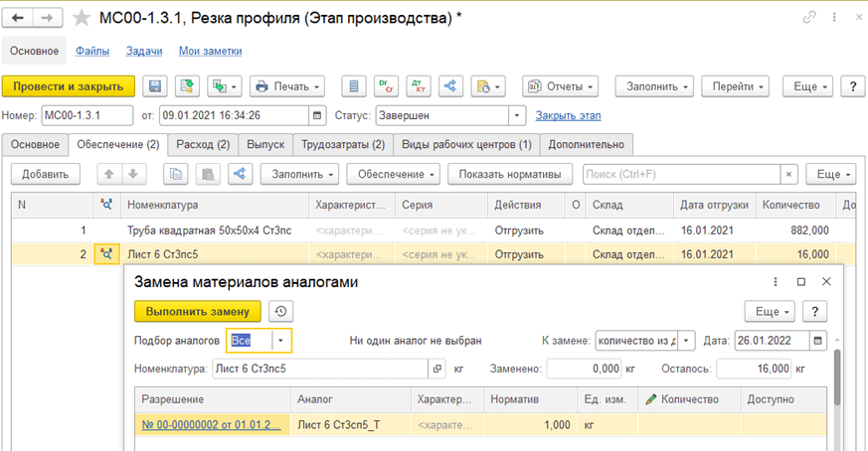
Task: Show Dt/Kt accounting entries icon
Action: 418,86
